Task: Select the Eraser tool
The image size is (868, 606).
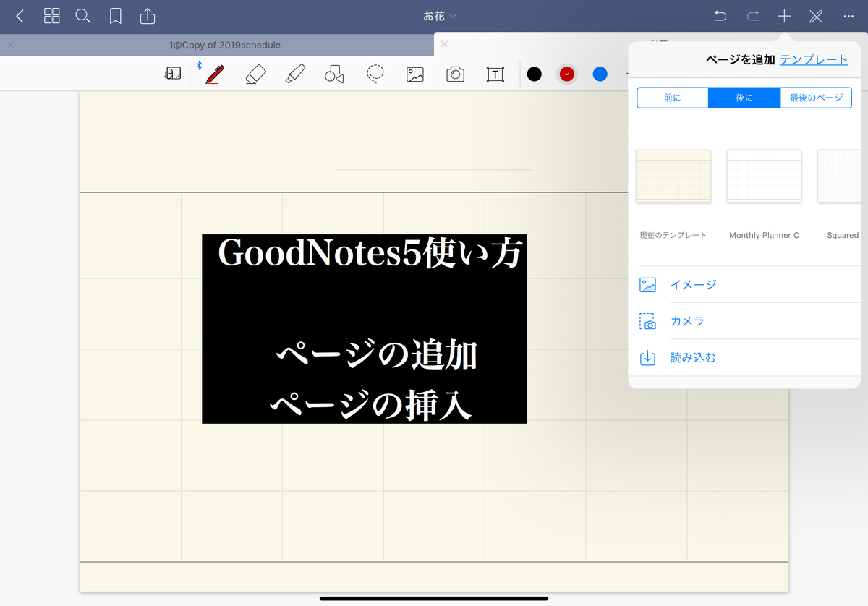Action: (x=255, y=74)
